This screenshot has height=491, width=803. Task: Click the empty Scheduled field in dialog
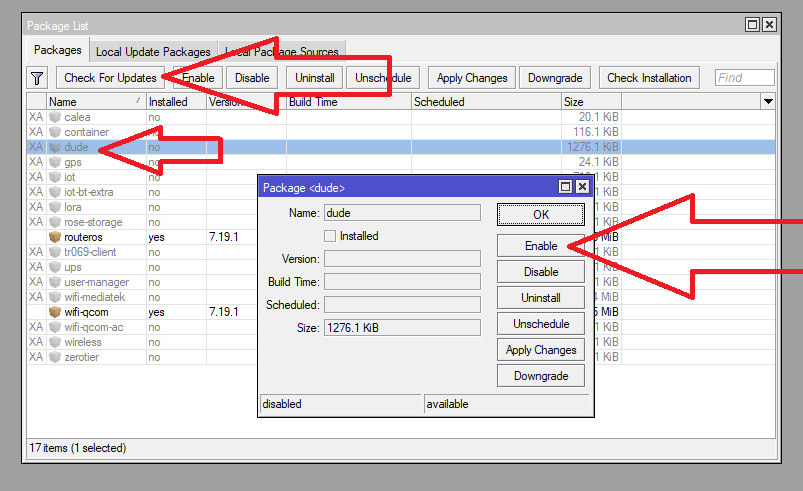[402, 305]
